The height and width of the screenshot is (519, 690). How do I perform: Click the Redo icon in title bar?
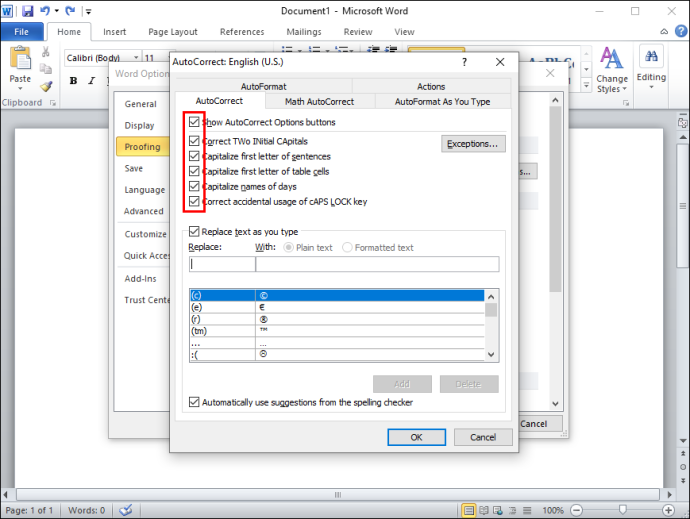(70, 11)
